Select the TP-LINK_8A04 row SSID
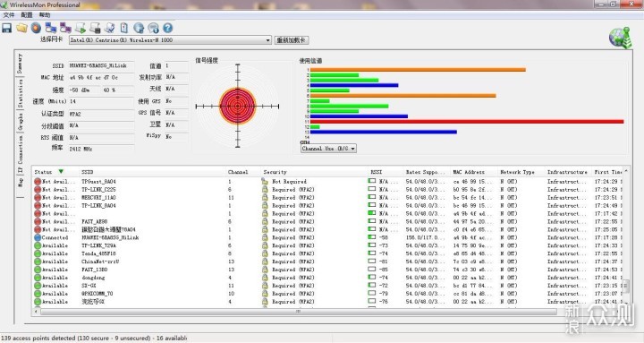This screenshot has width=644, height=343. pyautogui.click(x=98, y=206)
